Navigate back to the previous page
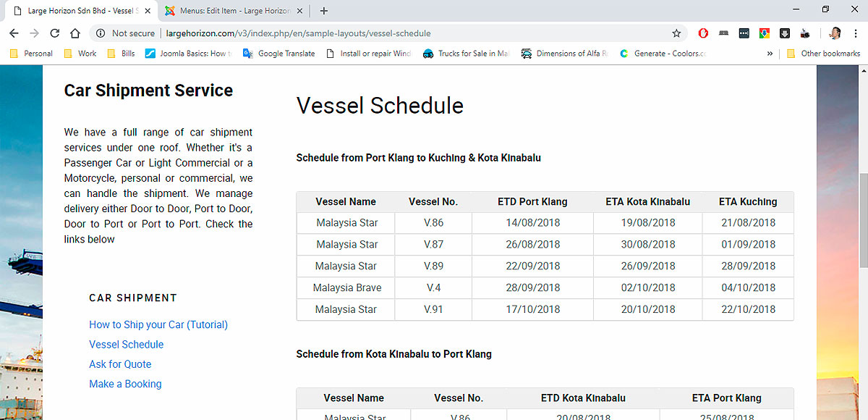 pyautogui.click(x=14, y=33)
